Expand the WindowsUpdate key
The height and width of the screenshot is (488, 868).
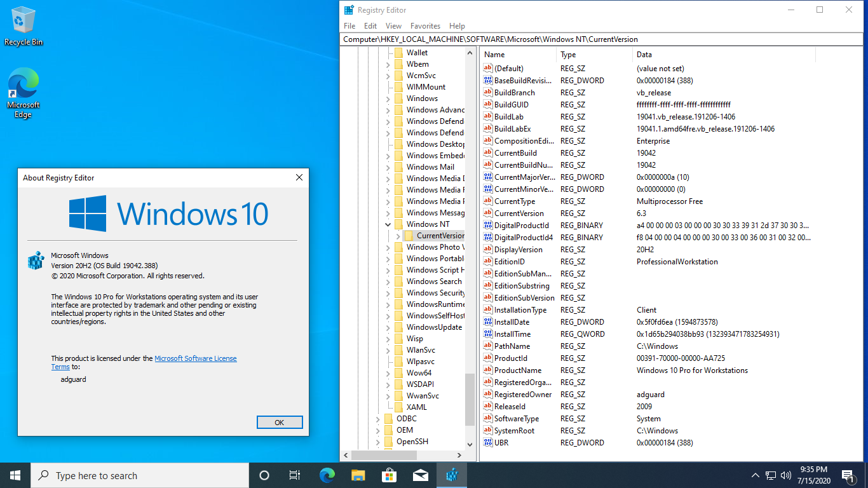388,327
